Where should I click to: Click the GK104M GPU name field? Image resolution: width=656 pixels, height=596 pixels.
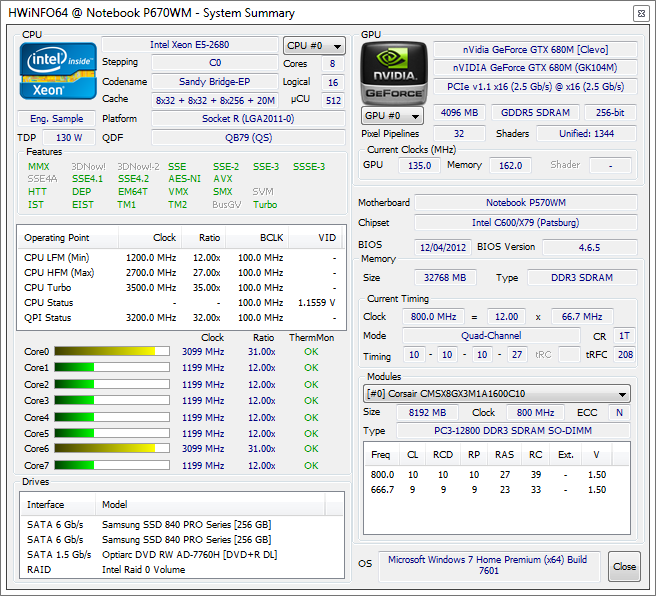click(x=536, y=68)
